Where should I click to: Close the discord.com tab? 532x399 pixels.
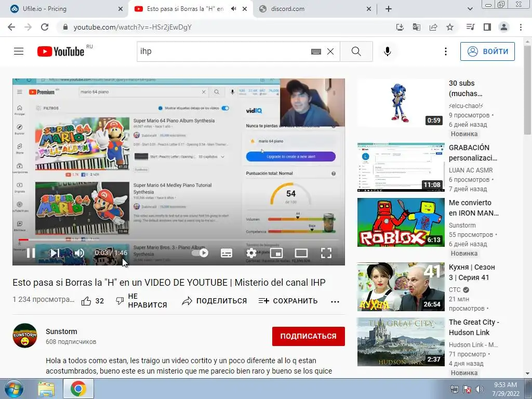coord(369,9)
